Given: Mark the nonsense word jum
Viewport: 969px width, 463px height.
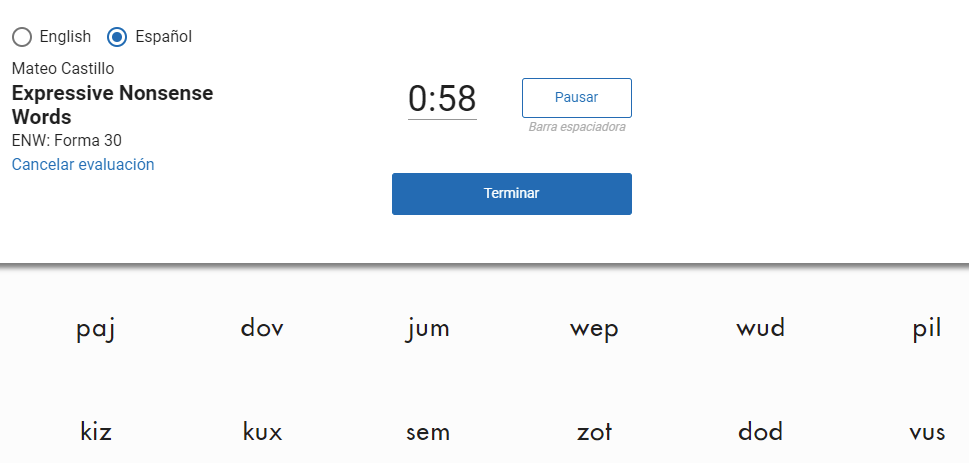Looking at the screenshot, I should [x=428, y=328].
